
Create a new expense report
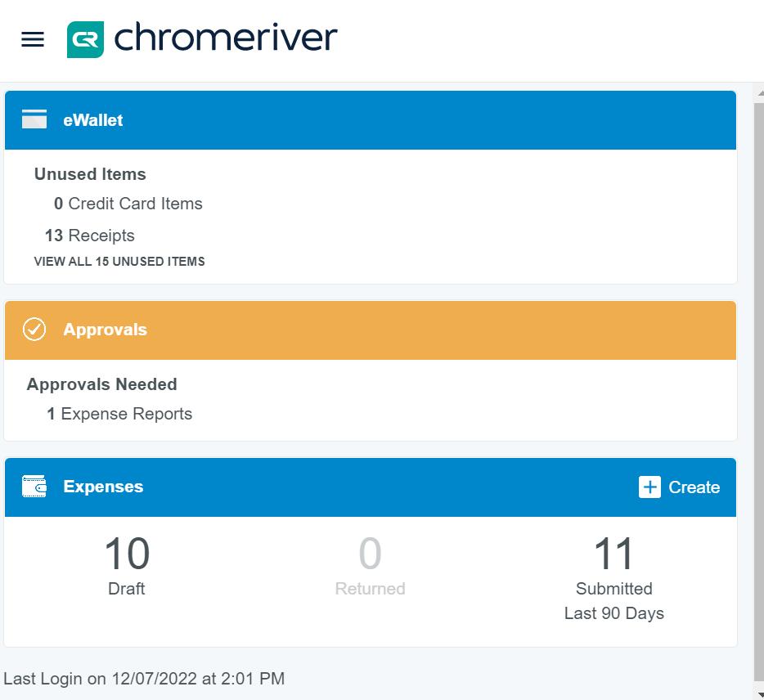tap(679, 487)
